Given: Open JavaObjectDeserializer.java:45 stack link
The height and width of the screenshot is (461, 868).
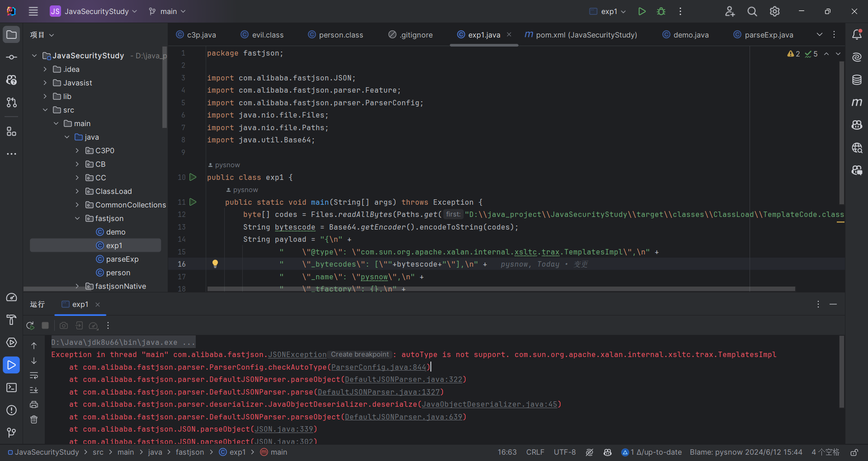Looking at the screenshot, I should [490, 405].
